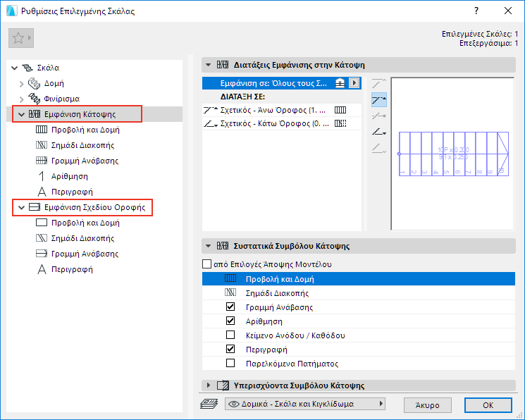Screen dimensions: 525x420
Task: Open Προβολή και Δομή under Εμφάνιση Κάτοψης
Action: pos(85,130)
